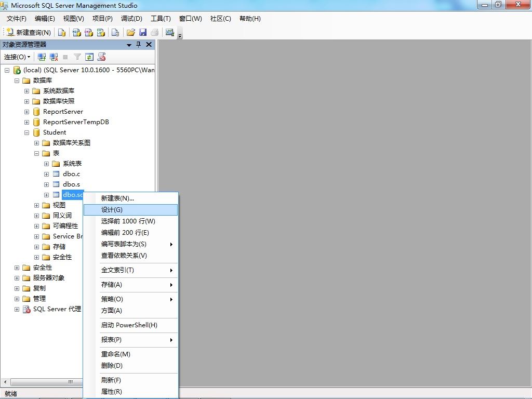
Task: Choose 查看依赖关系(V) menu item
Action: tap(130, 256)
